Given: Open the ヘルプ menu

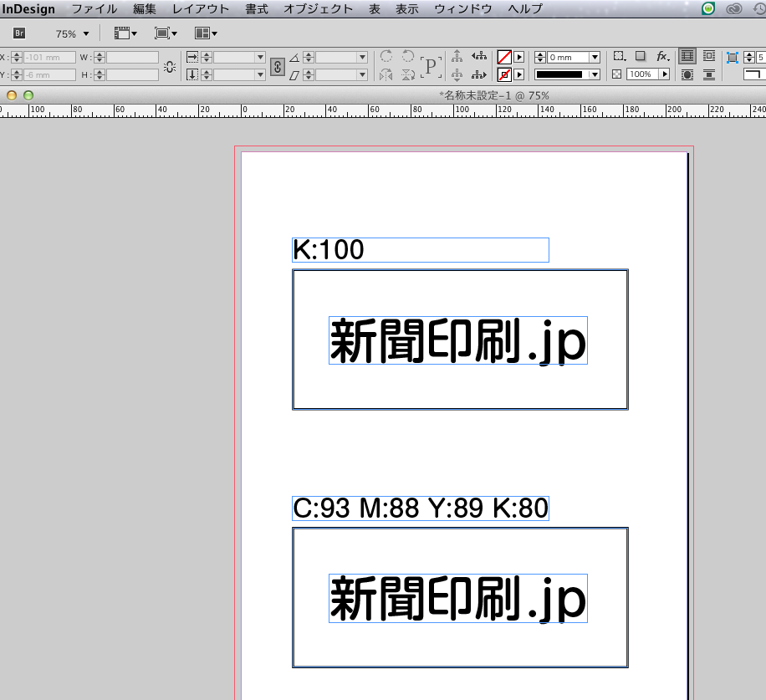Looking at the screenshot, I should click(x=525, y=9).
